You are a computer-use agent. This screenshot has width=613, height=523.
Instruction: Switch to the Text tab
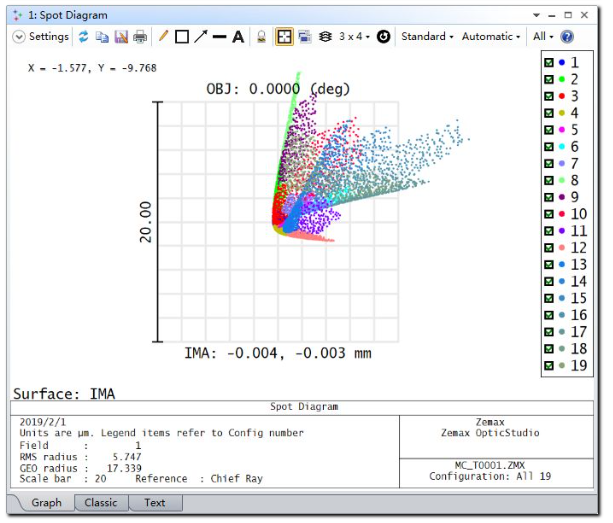[155, 503]
